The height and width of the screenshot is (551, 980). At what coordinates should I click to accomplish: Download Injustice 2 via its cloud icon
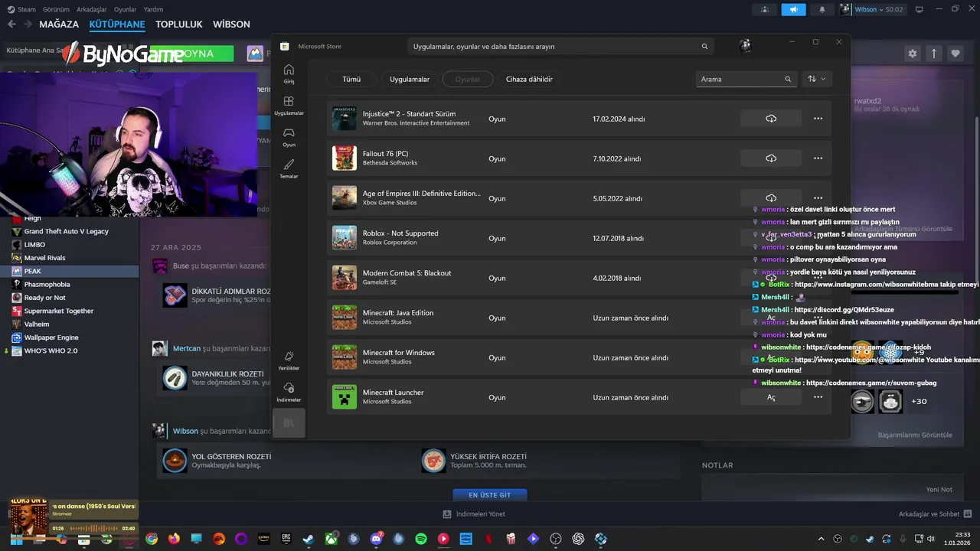pyautogui.click(x=771, y=119)
